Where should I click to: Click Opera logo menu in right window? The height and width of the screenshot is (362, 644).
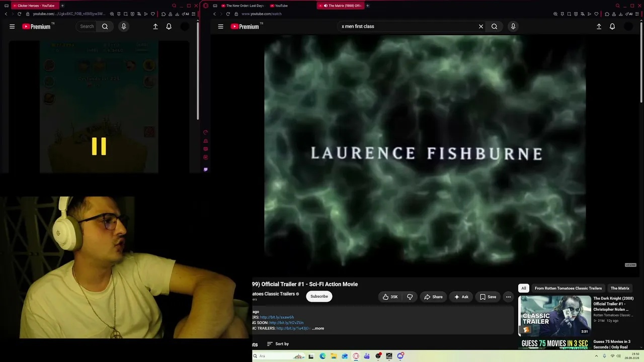coord(206,6)
